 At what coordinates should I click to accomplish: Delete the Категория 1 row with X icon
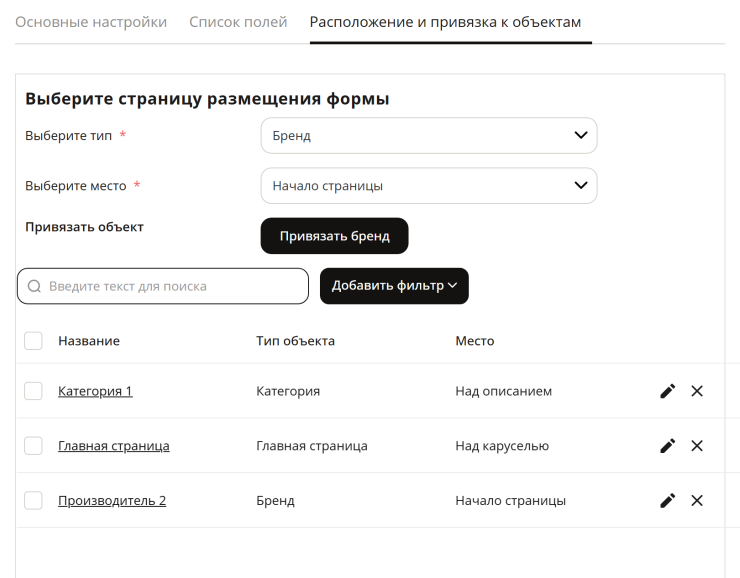coord(697,391)
